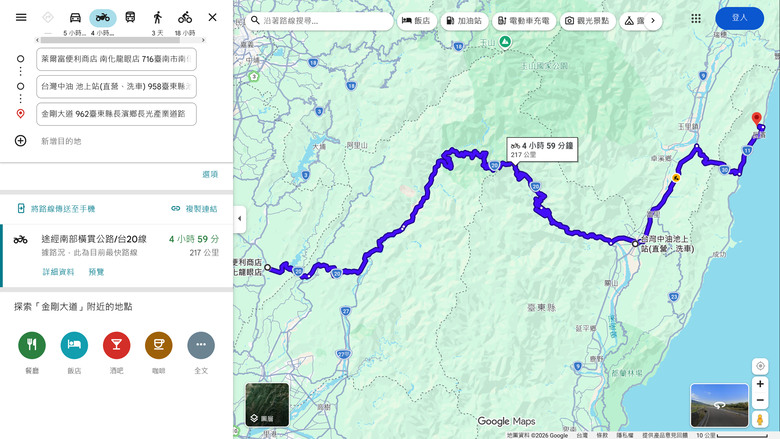Viewport: 780px width, 439px height.
Task: Choose walking travel mode
Action: (157, 17)
